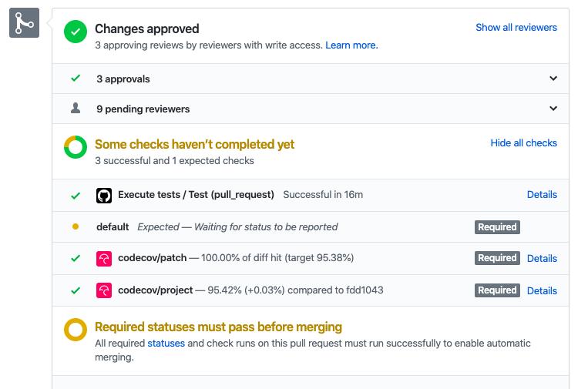Viewport: 588px width, 389px height.
Task: Expand the 3 approvals chevron
Action: (553, 79)
